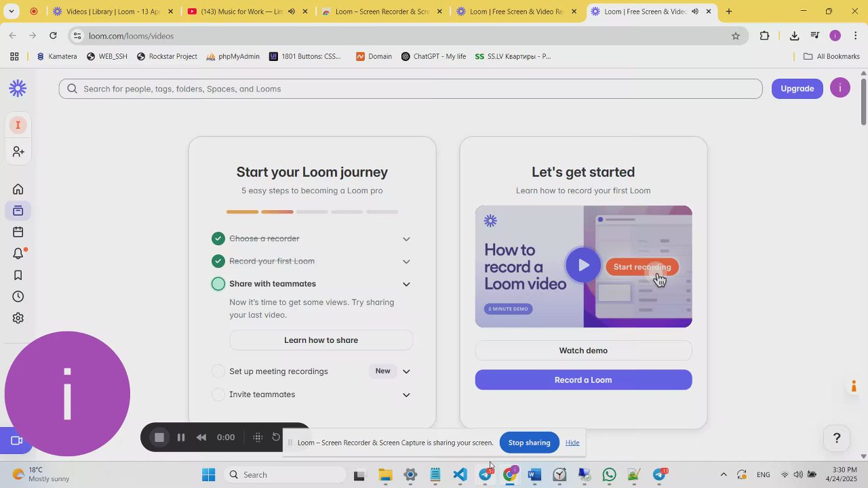Open Windows Start menu

click(209, 474)
